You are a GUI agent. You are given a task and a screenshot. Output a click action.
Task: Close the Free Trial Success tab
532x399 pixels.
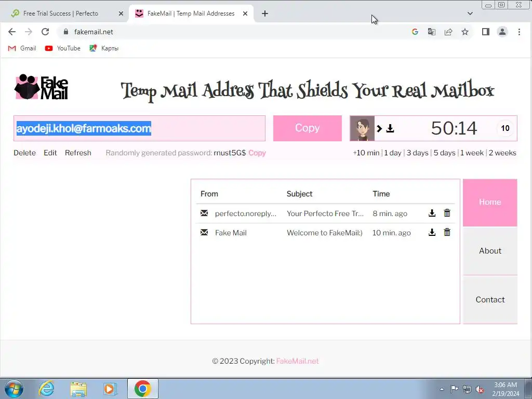pos(121,14)
